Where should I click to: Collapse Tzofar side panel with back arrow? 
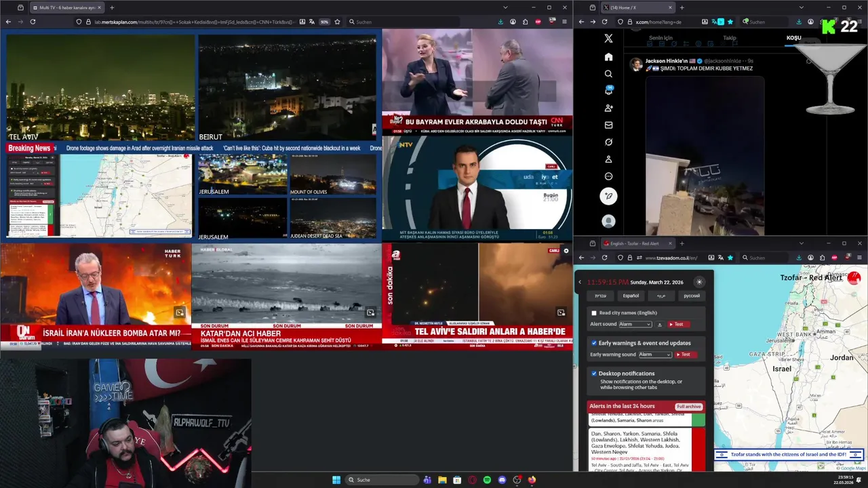pos(580,282)
